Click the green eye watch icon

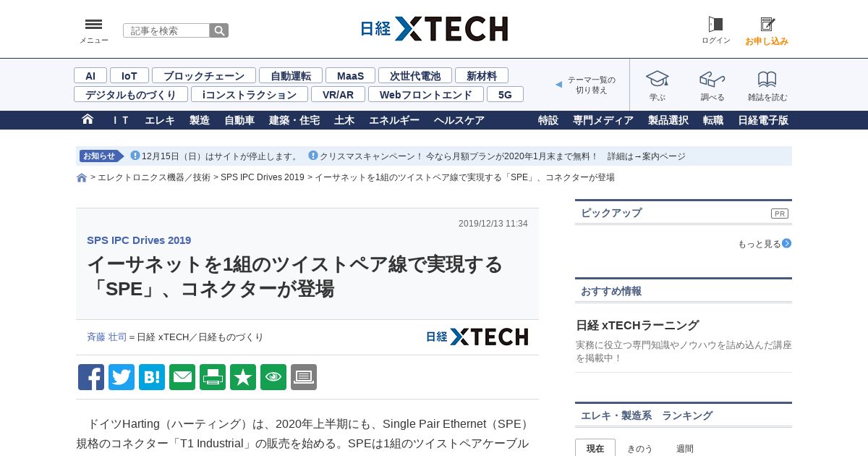[x=273, y=377]
